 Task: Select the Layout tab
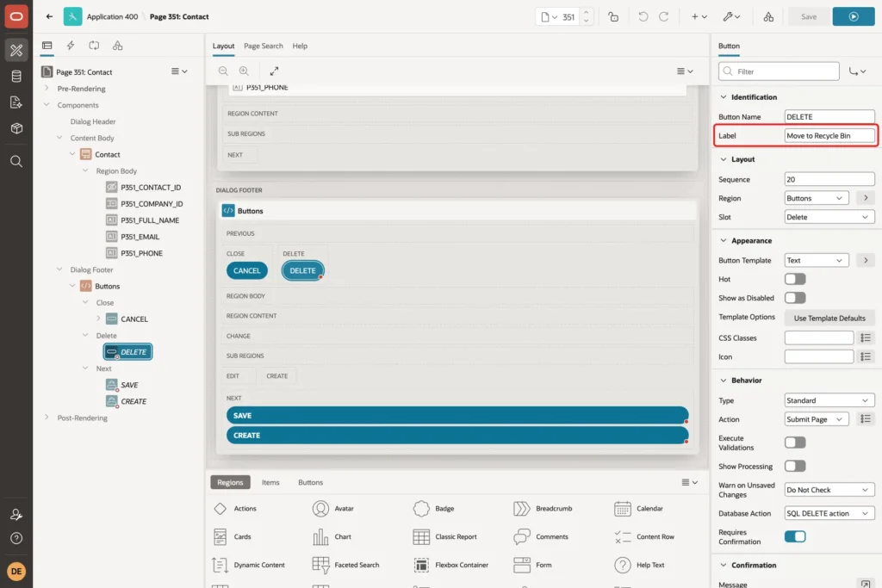click(x=223, y=46)
